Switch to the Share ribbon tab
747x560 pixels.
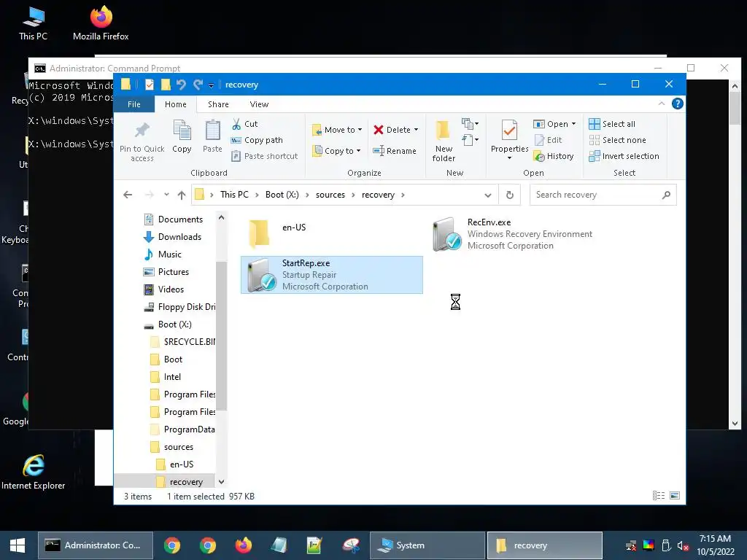[x=218, y=104]
